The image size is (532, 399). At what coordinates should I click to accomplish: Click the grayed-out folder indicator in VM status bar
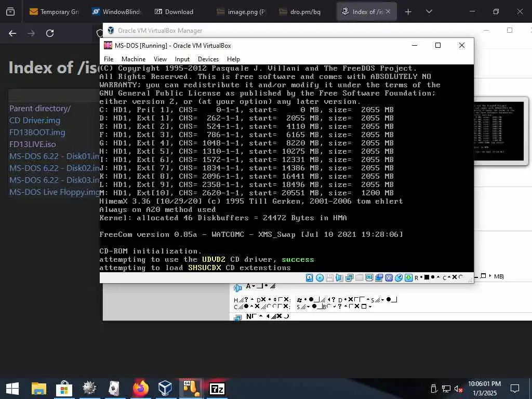pyautogui.click(x=359, y=278)
